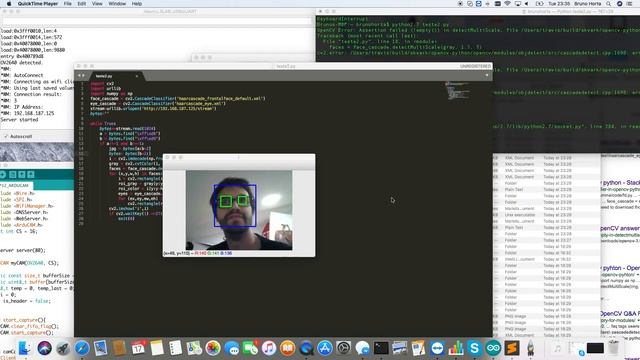Image resolution: width=640 pixels, height=360 pixels.
Task: Open Skype from the Dock
Action: tap(474, 348)
